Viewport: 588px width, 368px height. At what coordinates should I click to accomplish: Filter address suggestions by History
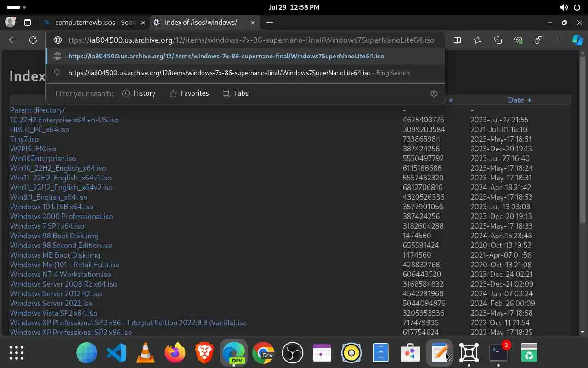click(139, 93)
